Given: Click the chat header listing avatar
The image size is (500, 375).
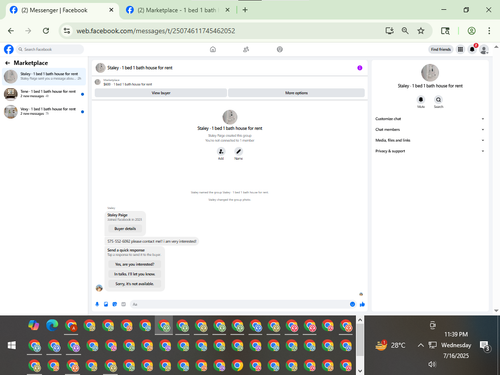Looking at the screenshot, I should (100, 68).
